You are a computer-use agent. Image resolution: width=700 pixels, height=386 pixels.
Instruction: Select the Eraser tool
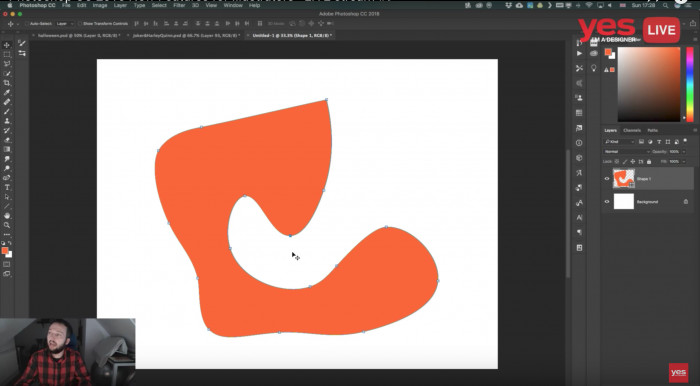click(7, 140)
